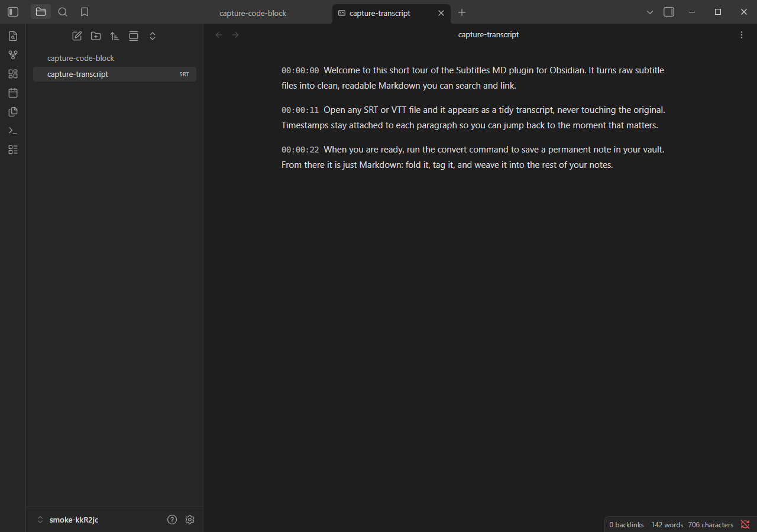Viewport: 757px width, 532px height.
Task: Open capture-code-block file in explorer
Action: coord(115,58)
